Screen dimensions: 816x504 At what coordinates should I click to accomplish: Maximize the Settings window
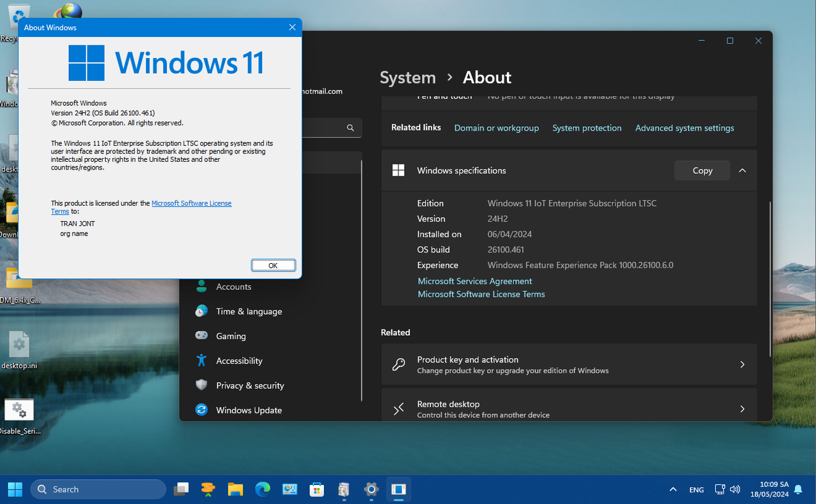click(x=730, y=41)
